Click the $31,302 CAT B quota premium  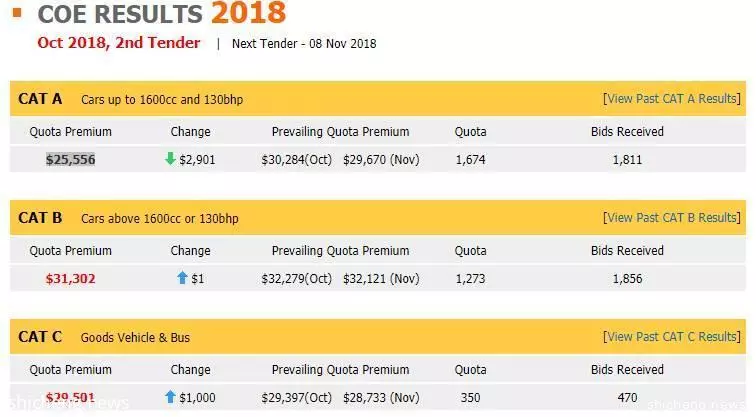coord(70,279)
